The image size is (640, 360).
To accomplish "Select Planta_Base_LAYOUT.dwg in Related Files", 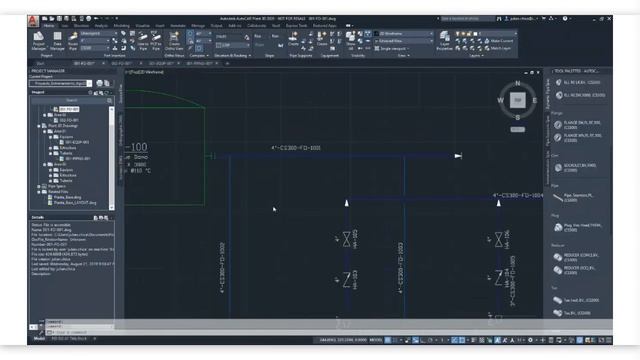I will pos(75,202).
